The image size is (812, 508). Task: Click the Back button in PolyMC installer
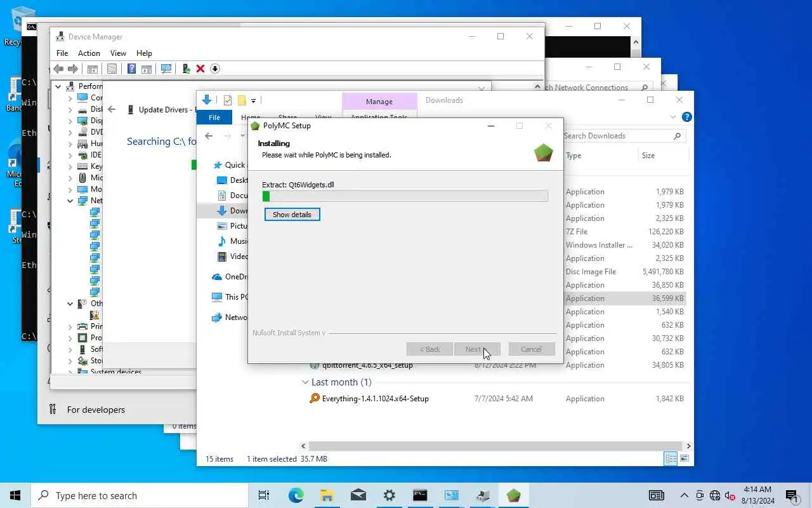(x=429, y=349)
